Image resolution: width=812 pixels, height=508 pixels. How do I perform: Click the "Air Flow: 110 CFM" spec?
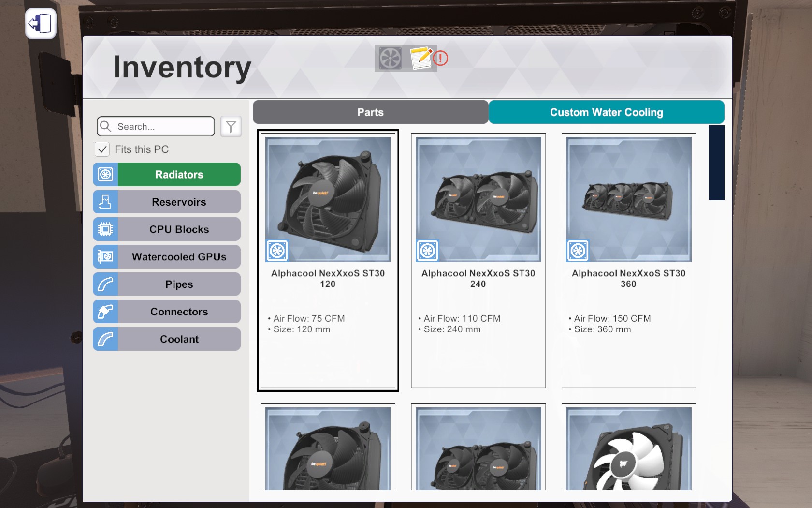(462, 318)
